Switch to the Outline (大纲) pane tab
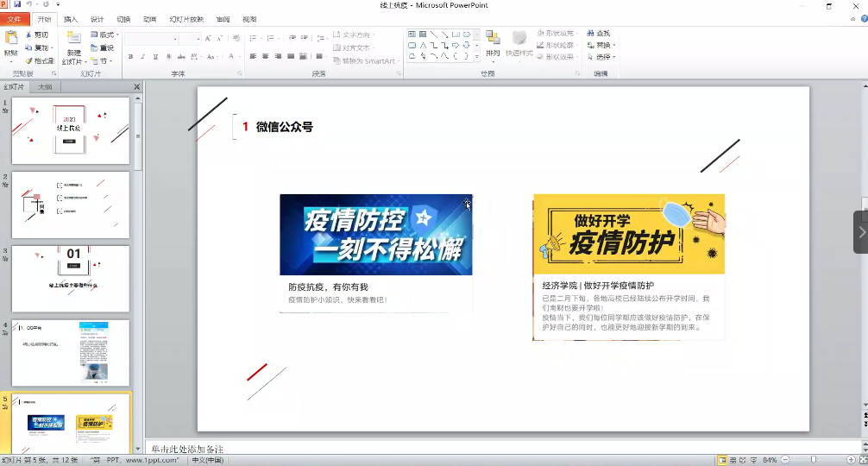 tap(45, 87)
